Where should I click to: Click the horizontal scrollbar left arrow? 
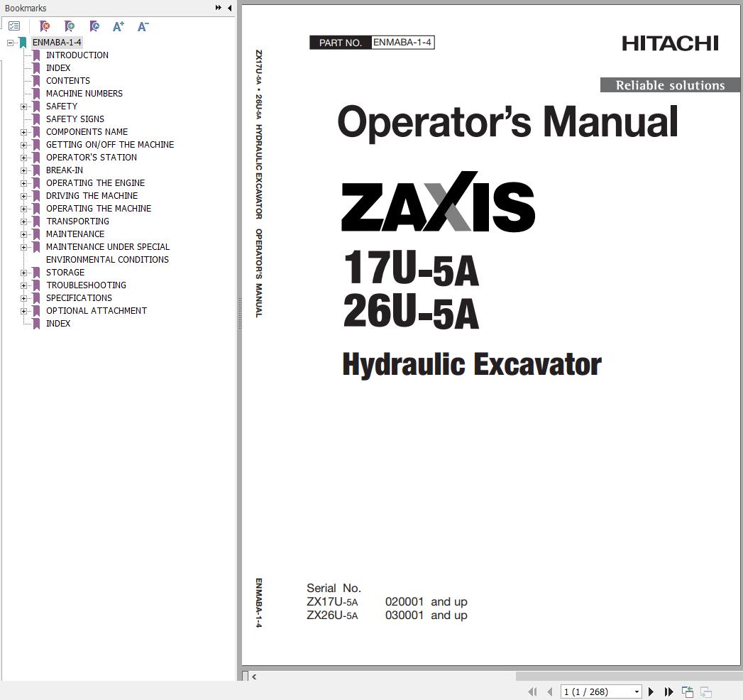[x=255, y=677]
